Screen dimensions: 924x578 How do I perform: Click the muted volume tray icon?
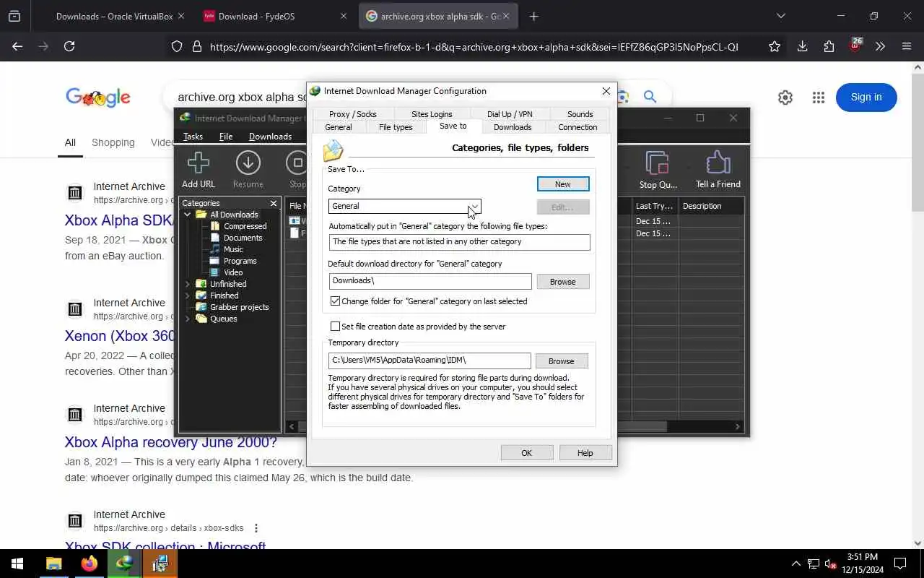pos(830,564)
